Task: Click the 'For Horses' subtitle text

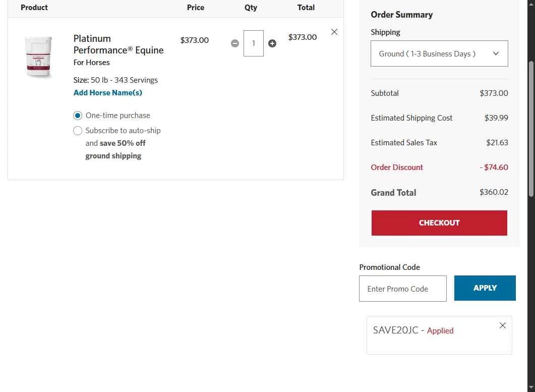Action: (91, 63)
